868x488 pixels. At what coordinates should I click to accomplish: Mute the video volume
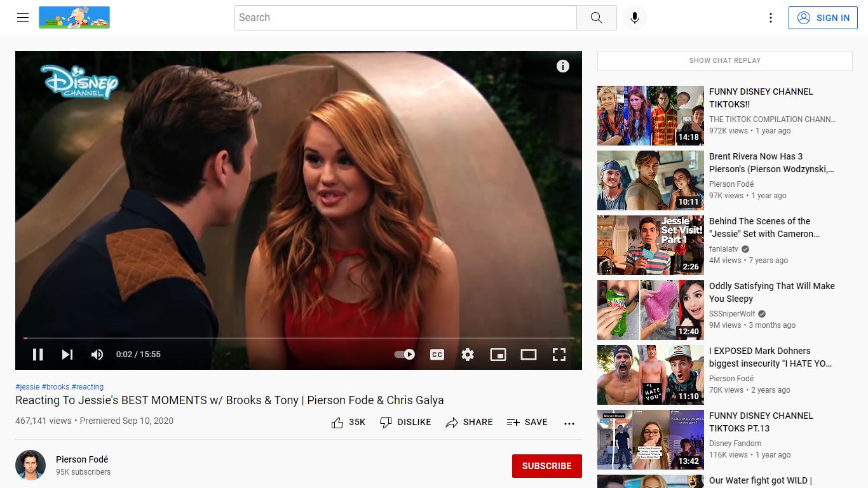(97, 355)
